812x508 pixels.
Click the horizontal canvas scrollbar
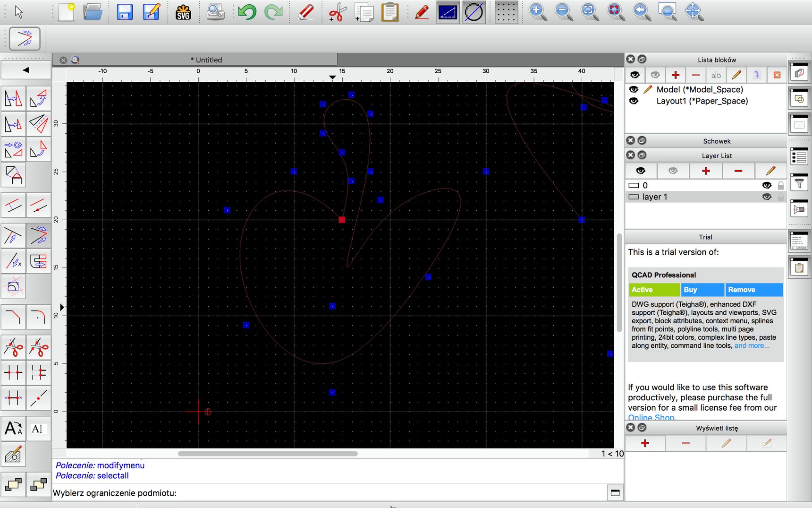[x=268, y=454]
